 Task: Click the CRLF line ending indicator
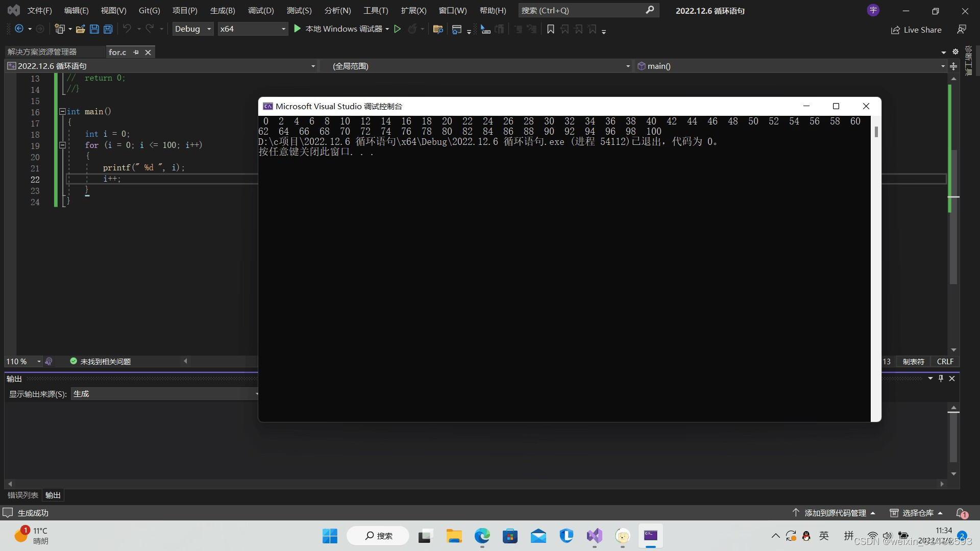point(945,361)
